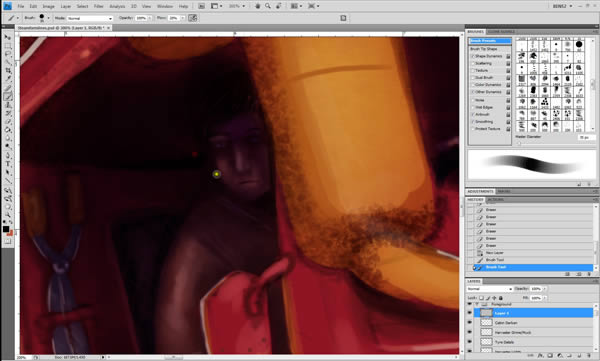The height and width of the screenshot is (361, 600).
Task: Click the Master Diameter value field
Action: click(587, 137)
